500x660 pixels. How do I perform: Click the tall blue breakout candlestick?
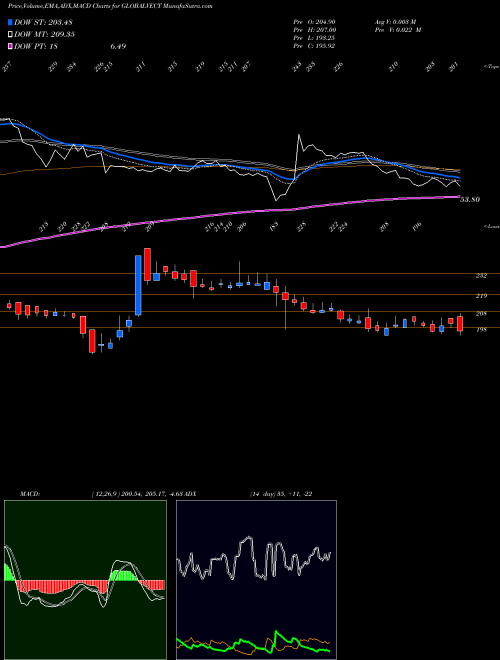coord(138,285)
